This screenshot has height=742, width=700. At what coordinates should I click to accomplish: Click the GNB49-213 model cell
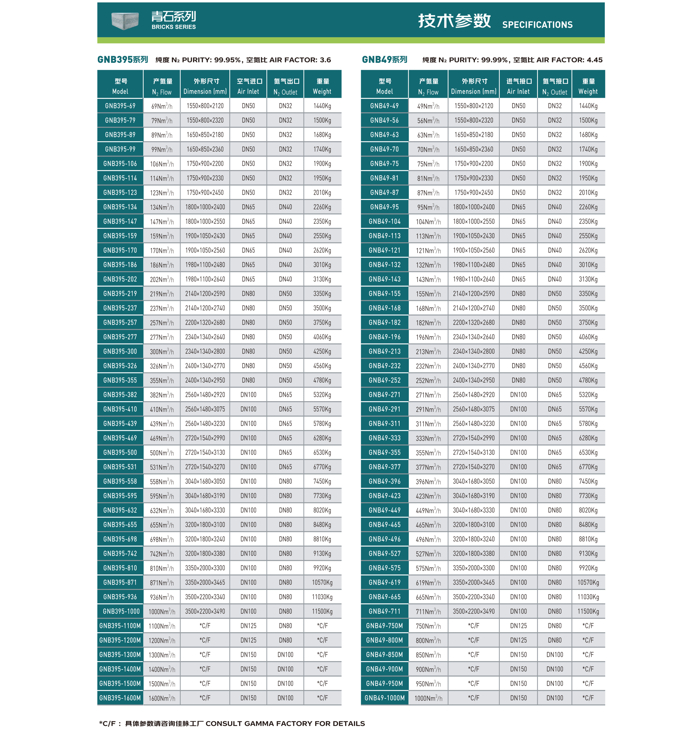click(384, 352)
